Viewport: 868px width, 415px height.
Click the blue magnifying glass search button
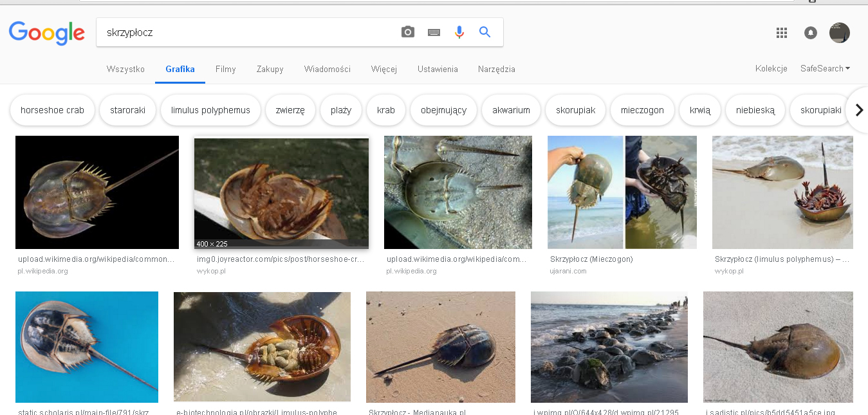pyautogui.click(x=485, y=32)
